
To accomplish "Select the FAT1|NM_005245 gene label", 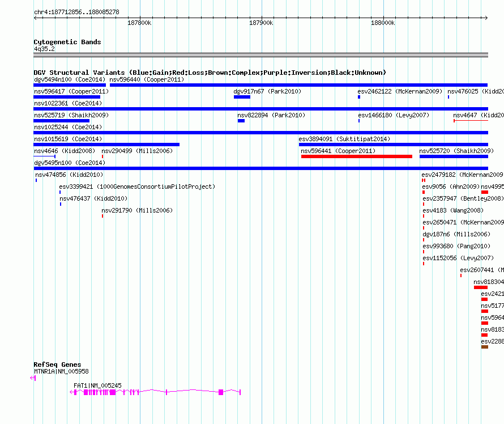I will (98, 385).
